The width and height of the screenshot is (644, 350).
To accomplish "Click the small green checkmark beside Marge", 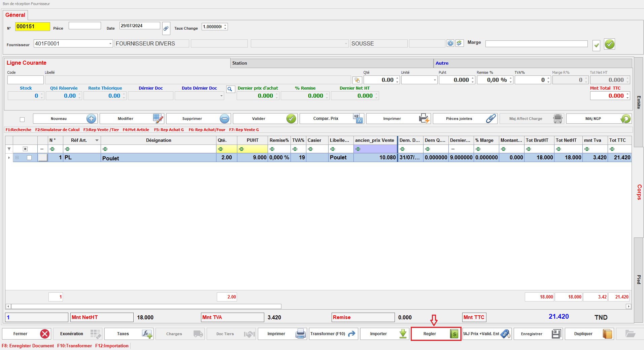I will click(596, 45).
